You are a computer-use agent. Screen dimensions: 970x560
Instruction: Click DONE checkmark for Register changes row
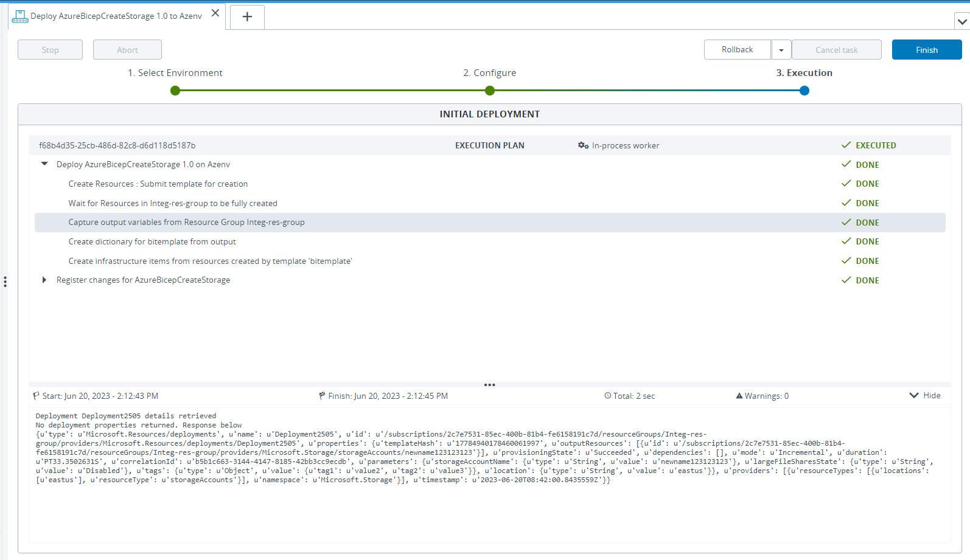[x=846, y=280]
